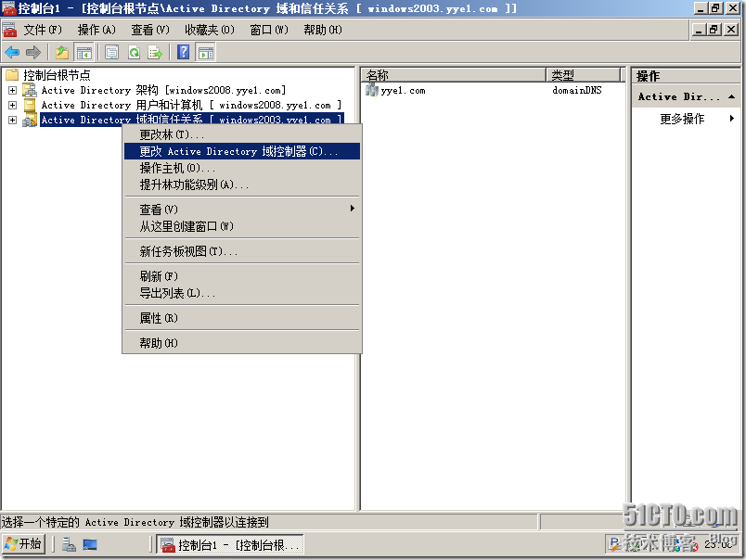Image resolution: width=746 pixels, height=560 pixels.
Task: Choose 帮助(H) in context menu
Action: point(241,343)
